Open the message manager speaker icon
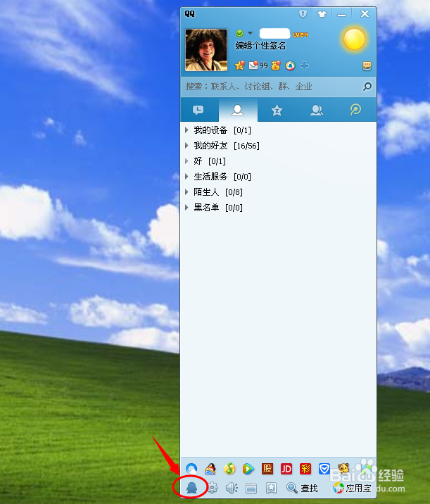 click(x=232, y=488)
